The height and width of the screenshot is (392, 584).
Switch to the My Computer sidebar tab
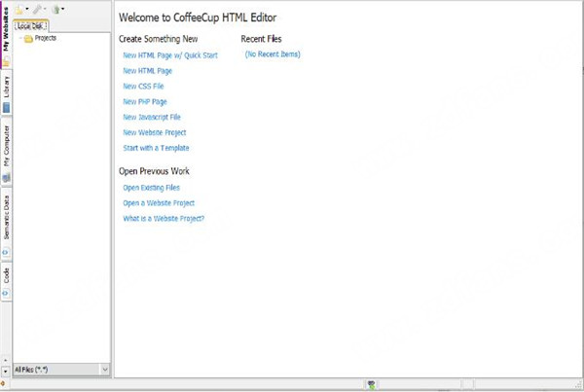6,152
